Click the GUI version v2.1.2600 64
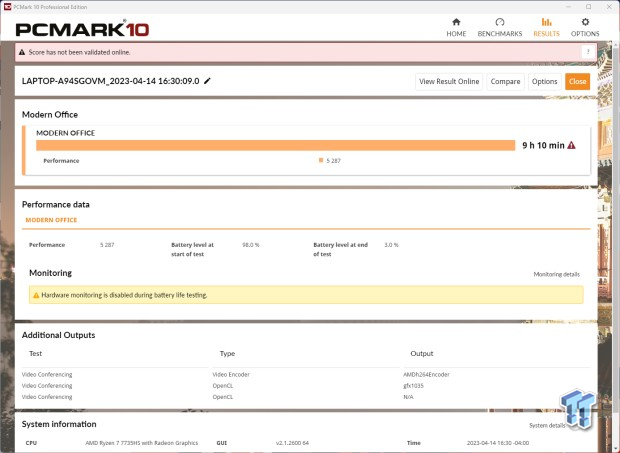 pos(292,443)
